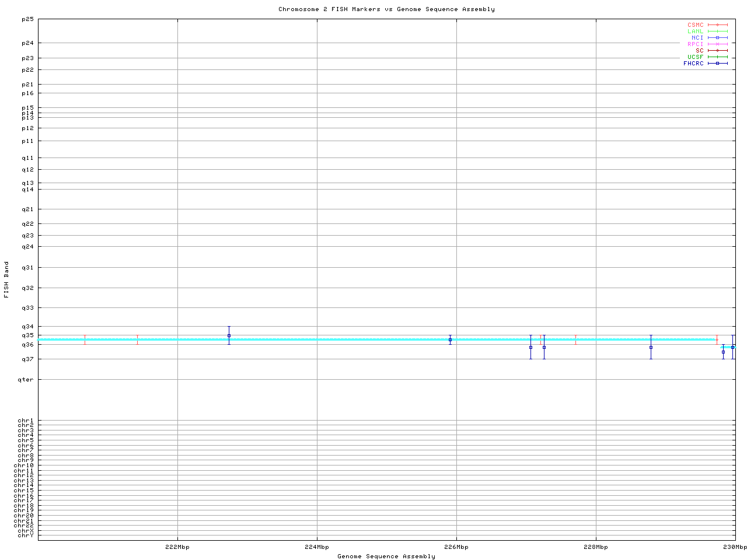Screen dimensions: 747x560
Task: Click the UCSF legend label
Action: pos(695,57)
